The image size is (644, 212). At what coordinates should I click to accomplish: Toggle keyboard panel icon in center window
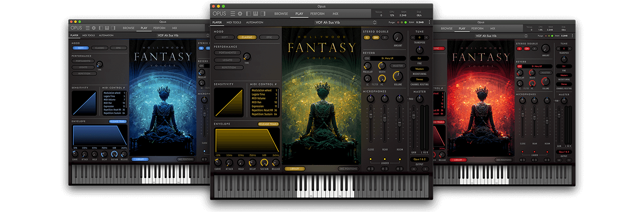coord(256,14)
